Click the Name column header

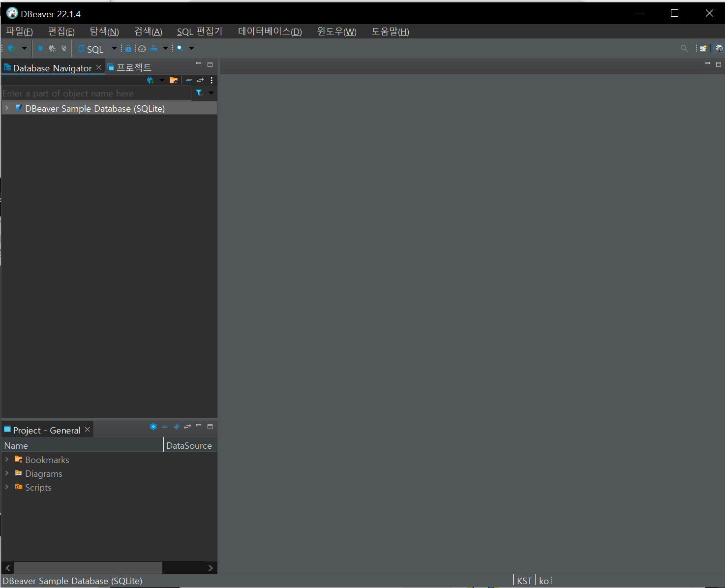[82, 445]
